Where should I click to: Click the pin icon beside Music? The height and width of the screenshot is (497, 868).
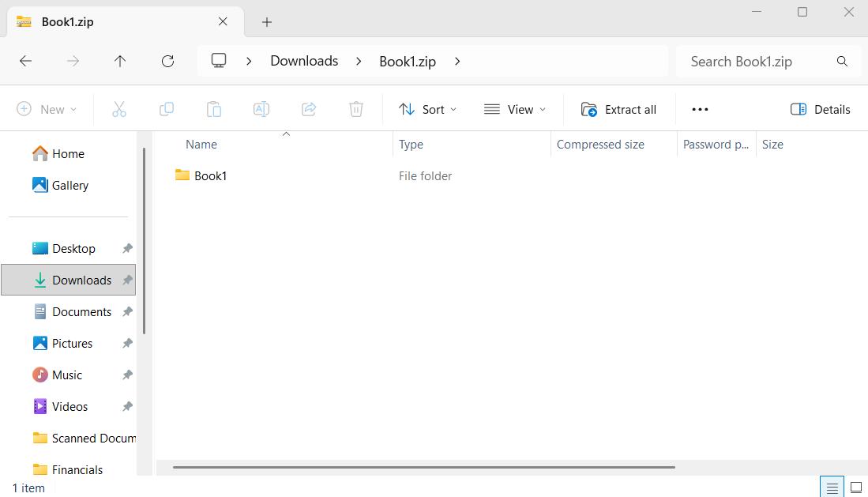pos(127,375)
